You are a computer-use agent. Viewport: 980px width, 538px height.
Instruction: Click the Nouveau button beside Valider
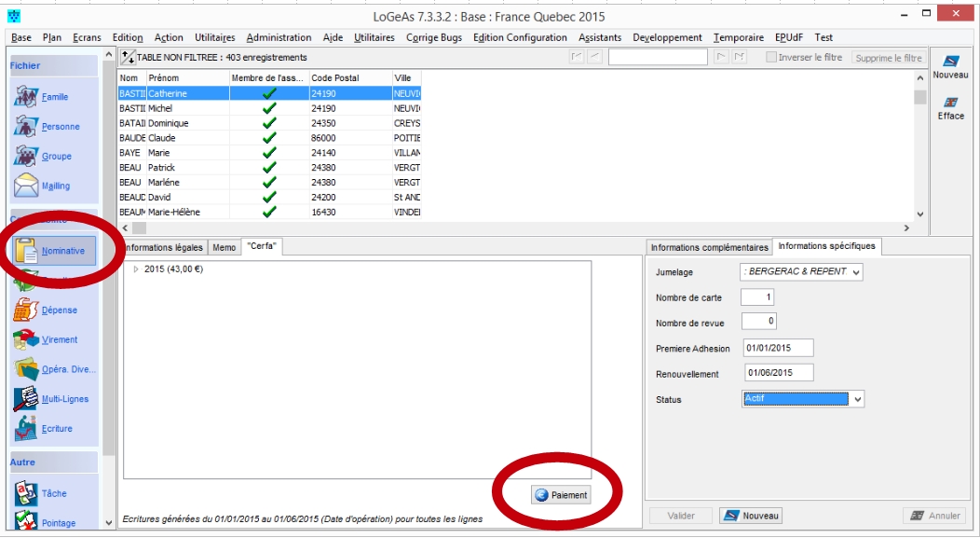[751, 516]
